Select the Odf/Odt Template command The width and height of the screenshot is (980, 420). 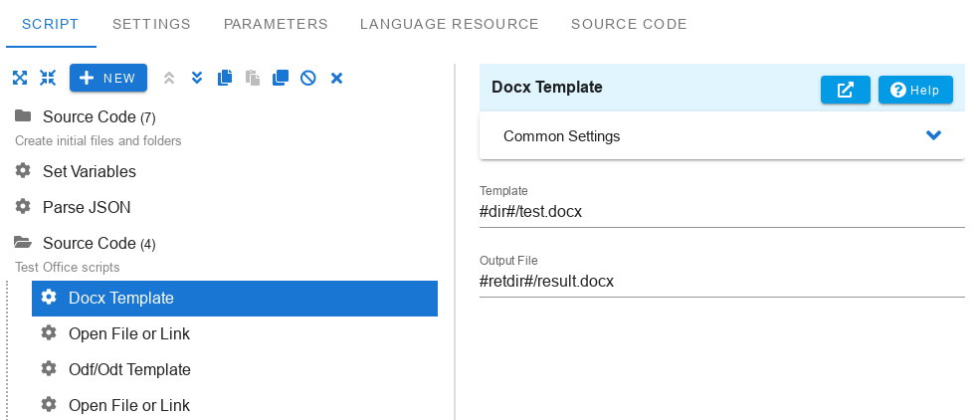(129, 369)
